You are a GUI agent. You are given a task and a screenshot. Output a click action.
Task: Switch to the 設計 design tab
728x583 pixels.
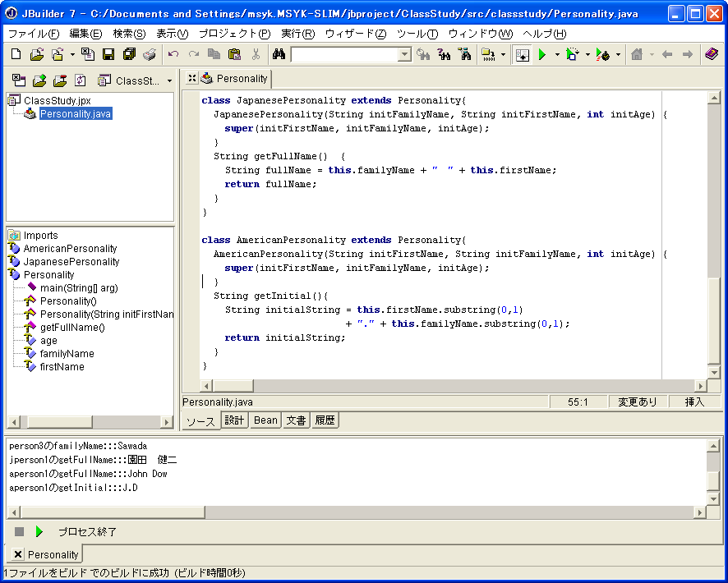pyautogui.click(x=235, y=420)
